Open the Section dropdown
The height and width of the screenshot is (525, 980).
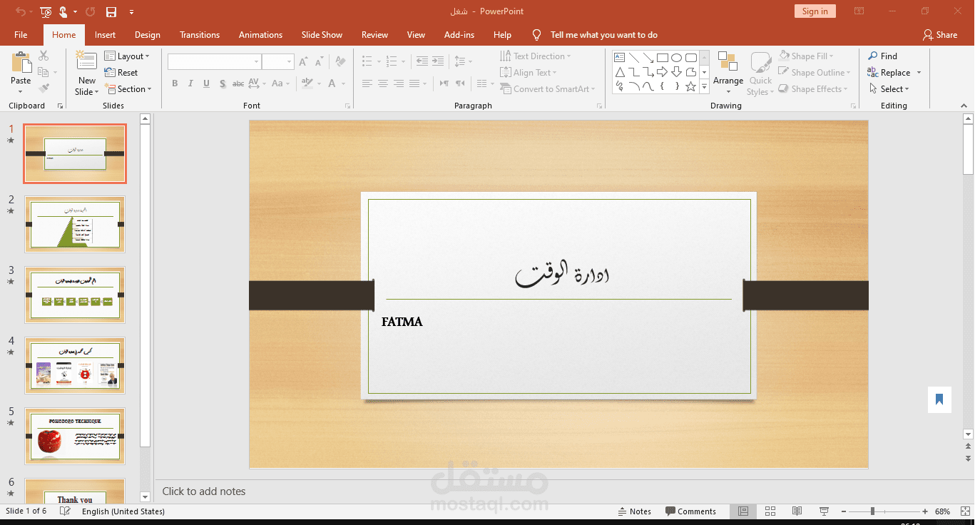click(x=128, y=88)
